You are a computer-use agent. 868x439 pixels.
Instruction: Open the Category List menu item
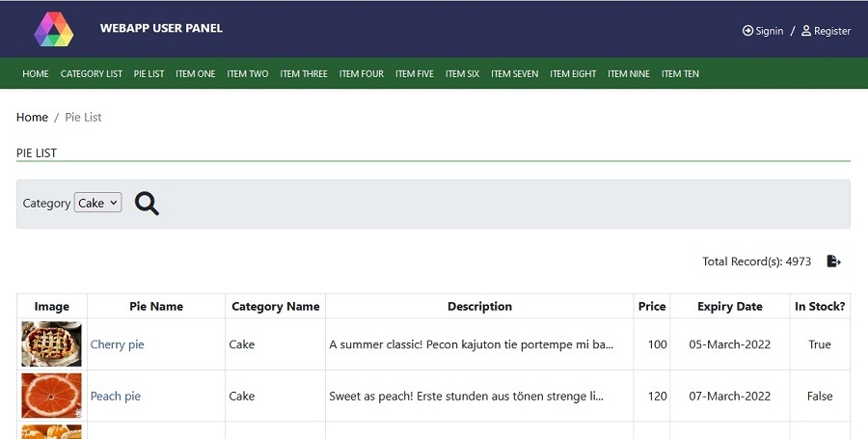pos(92,74)
